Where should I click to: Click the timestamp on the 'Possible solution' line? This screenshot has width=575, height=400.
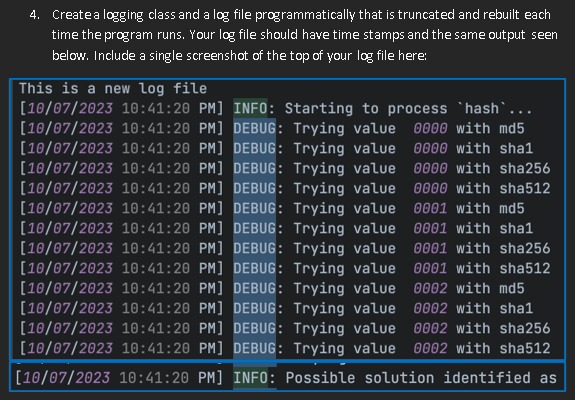(119, 378)
